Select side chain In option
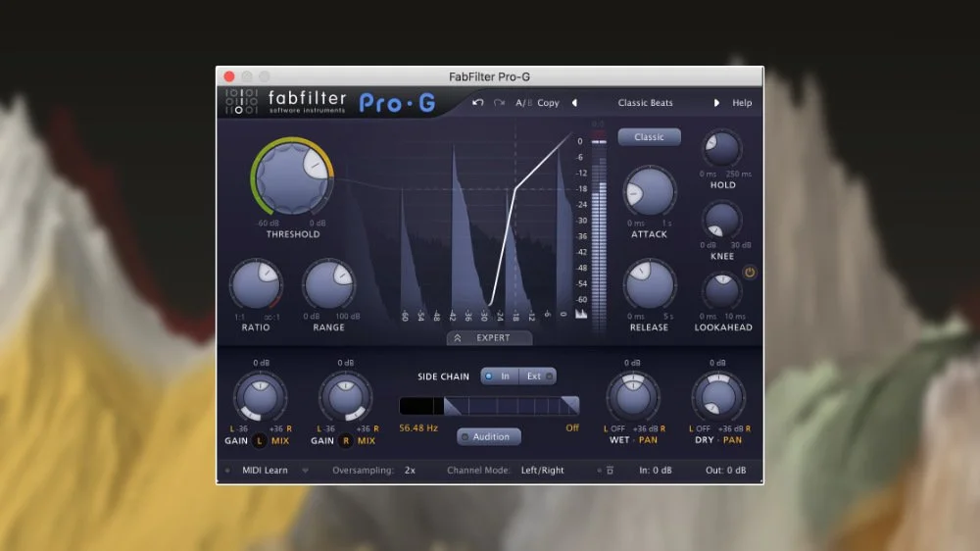 pos(499,376)
